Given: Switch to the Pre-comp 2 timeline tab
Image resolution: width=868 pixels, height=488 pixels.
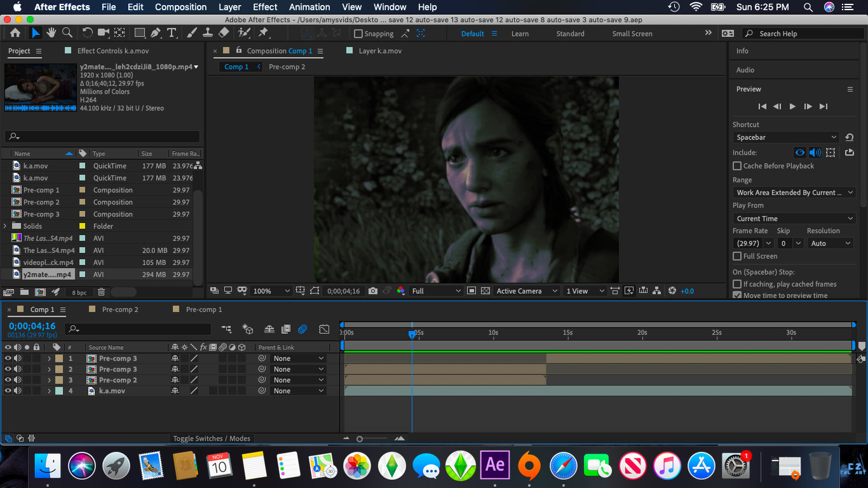Looking at the screenshot, I should tap(119, 309).
